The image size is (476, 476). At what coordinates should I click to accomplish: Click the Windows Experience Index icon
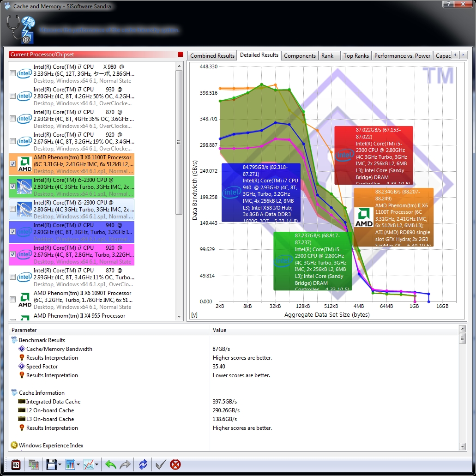click(14, 445)
